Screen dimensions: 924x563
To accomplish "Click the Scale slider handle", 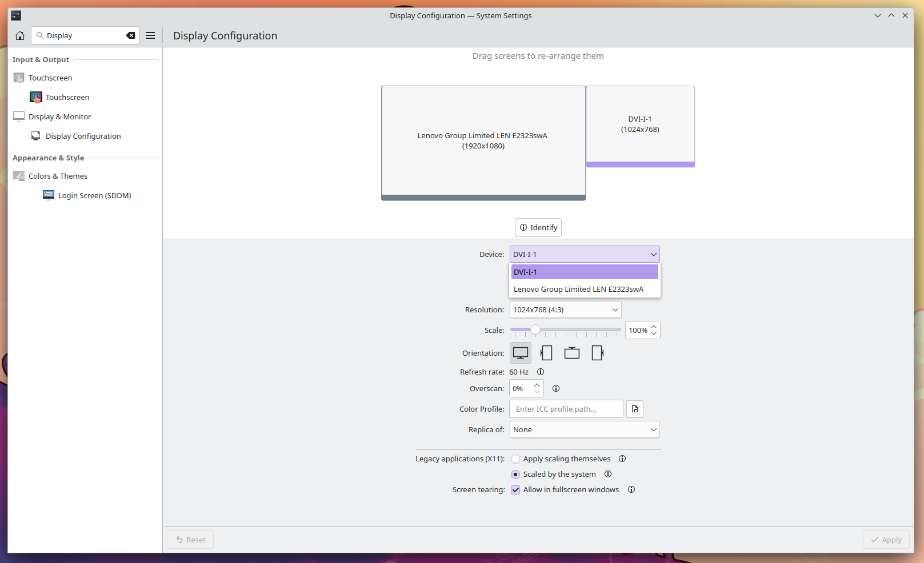I will tap(535, 329).
